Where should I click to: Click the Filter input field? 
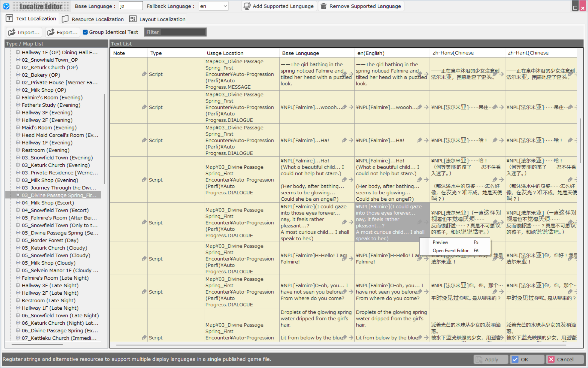tap(183, 32)
